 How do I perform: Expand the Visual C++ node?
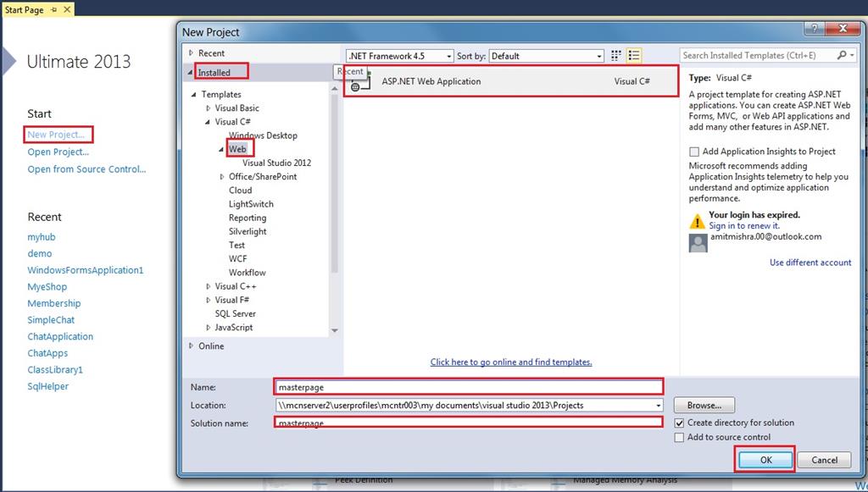209,286
